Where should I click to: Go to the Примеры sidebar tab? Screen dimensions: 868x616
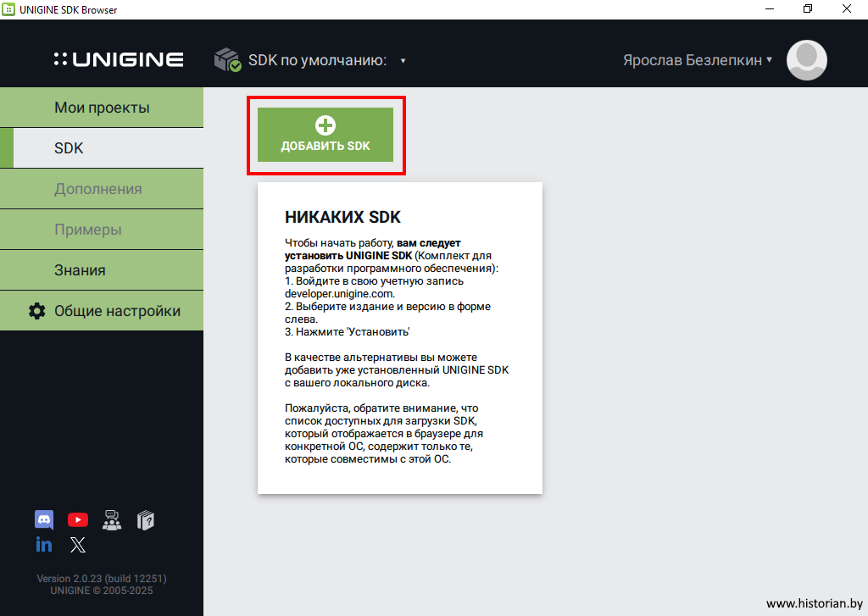click(102, 230)
